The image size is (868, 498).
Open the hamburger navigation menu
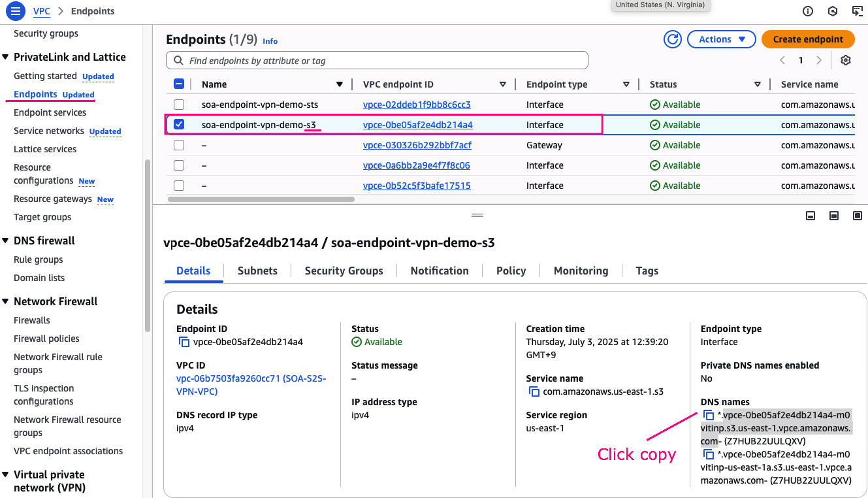(16, 11)
